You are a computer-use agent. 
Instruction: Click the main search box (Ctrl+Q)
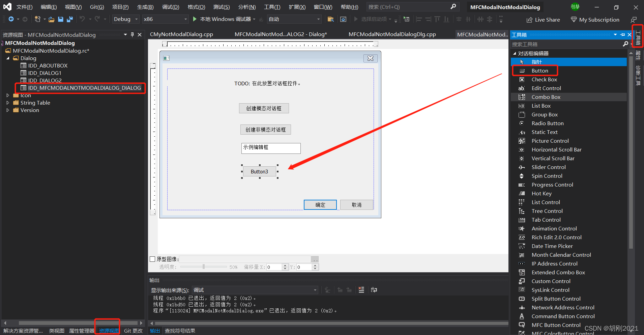[412, 7]
